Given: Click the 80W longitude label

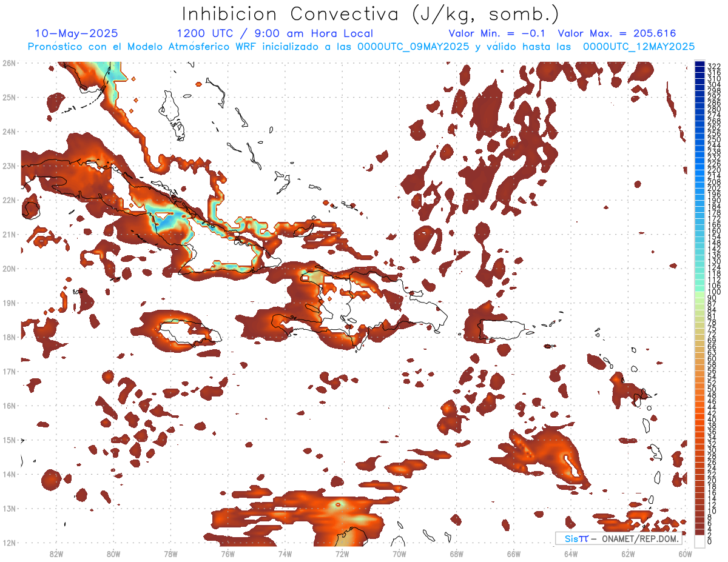Looking at the screenshot, I should click(x=113, y=554).
